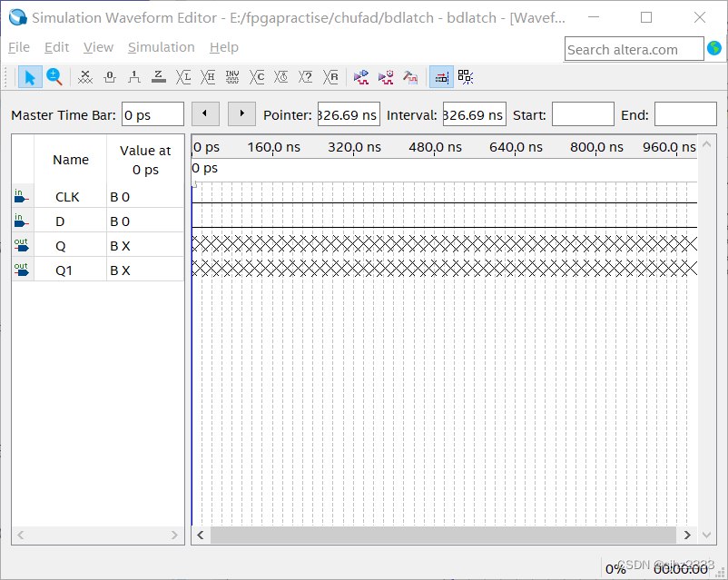This screenshot has width=728, height=580.
Task: Click waveform horizontal scrollbar thumb
Action: tap(443, 535)
